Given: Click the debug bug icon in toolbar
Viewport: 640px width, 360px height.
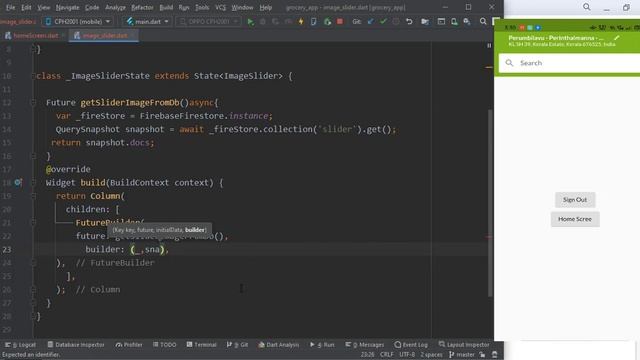Looking at the screenshot, I should [263, 22].
